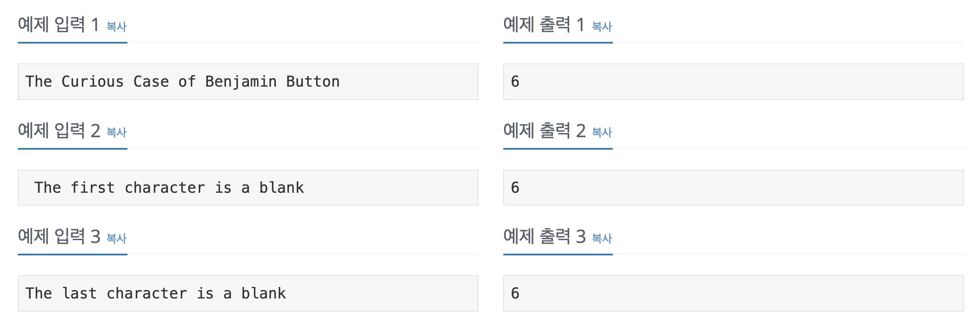Click the example output 2 box showing 6

click(x=733, y=187)
